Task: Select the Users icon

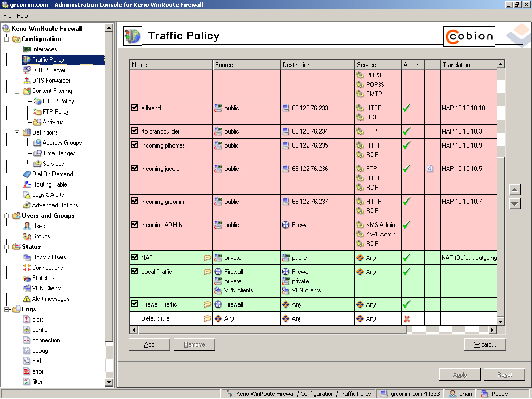Action: click(27, 227)
